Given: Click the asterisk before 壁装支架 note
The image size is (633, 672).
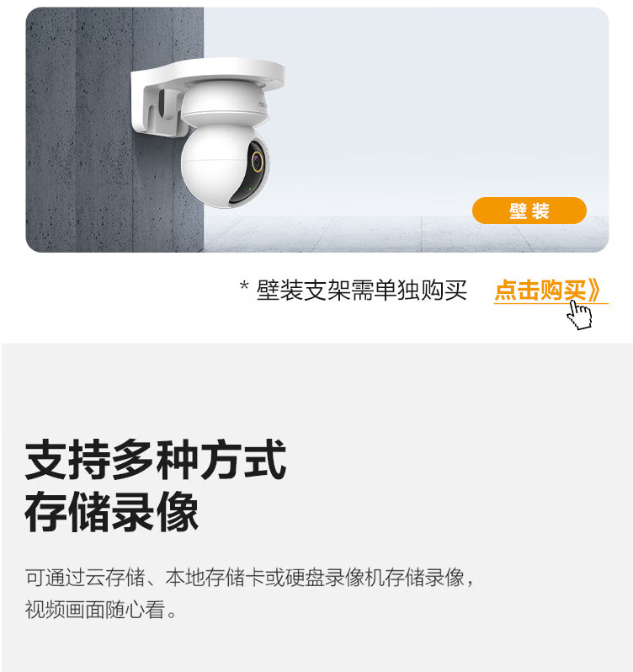Looking at the screenshot, I should (x=244, y=285).
